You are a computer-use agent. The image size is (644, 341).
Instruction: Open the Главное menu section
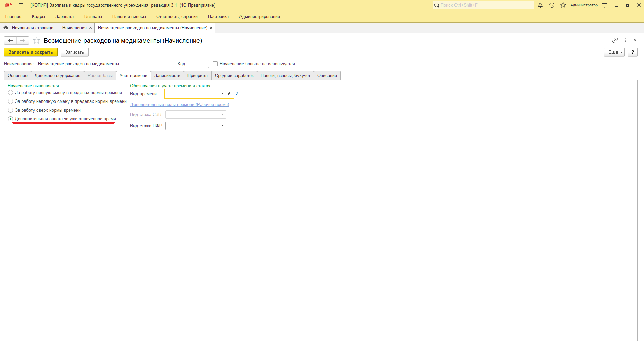pos(13,17)
